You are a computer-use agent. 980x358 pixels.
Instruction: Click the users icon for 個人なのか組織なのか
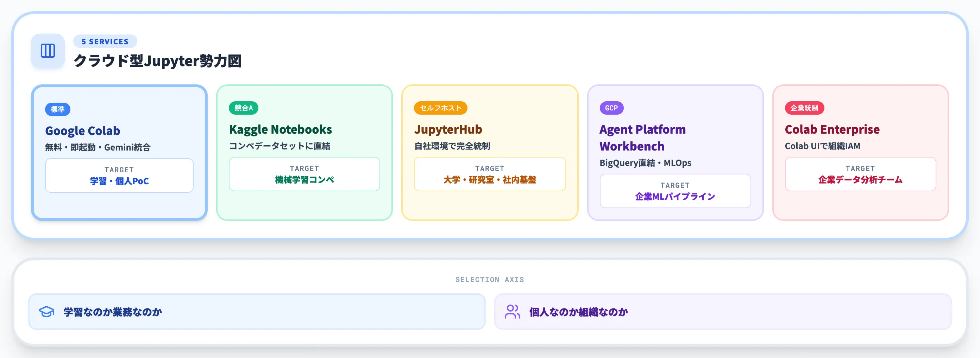click(513, 312)
